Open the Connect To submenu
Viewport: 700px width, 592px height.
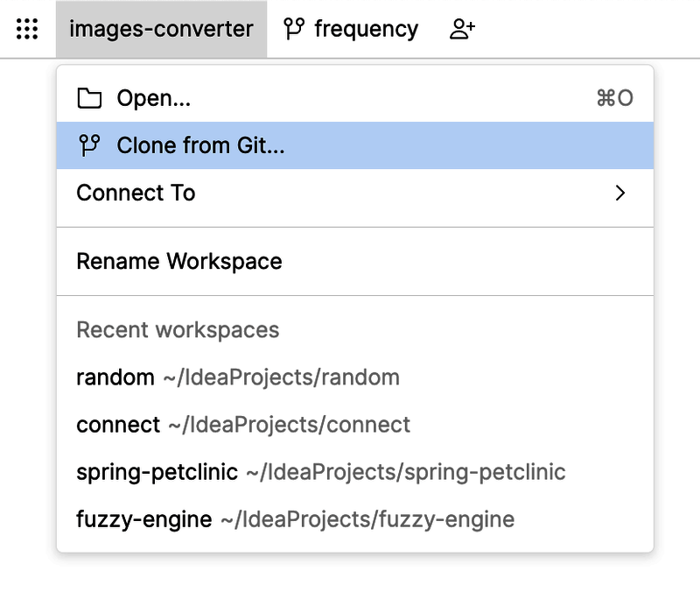coord(136,193)
